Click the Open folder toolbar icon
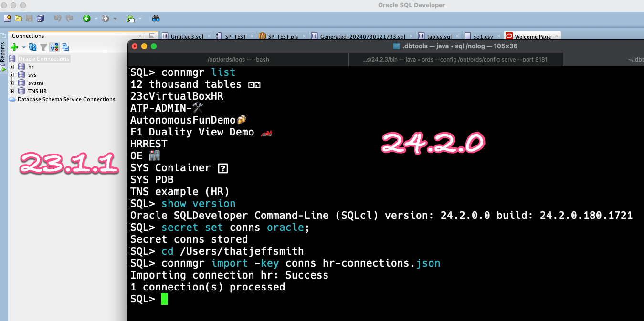This screenshot has width=644, height=321. pyautogui.click(x=18, y=19)
